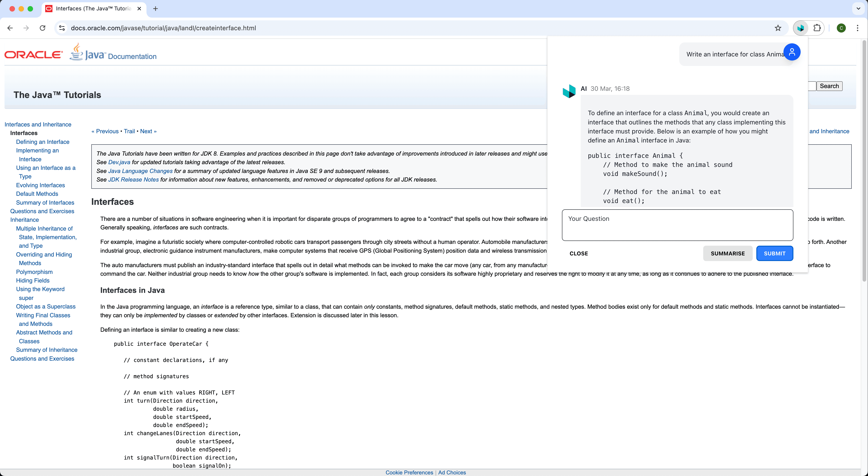This screenshot has height=476, width=868.
Task: Open the JDK Release Notes link
Action: [133, 180]
